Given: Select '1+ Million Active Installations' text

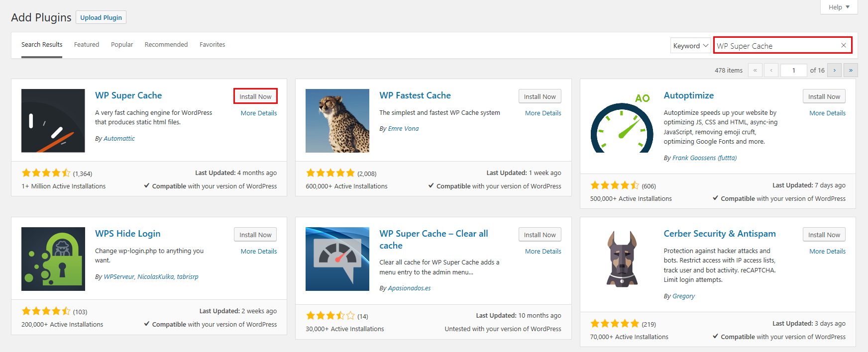Looking at the screenshot, I should (63, 186).
